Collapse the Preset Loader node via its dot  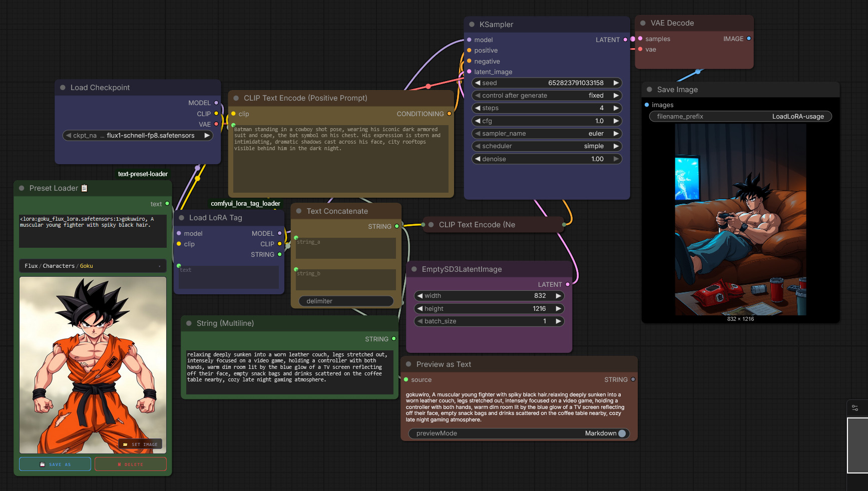pyautogui.click(x=22, y=188)
